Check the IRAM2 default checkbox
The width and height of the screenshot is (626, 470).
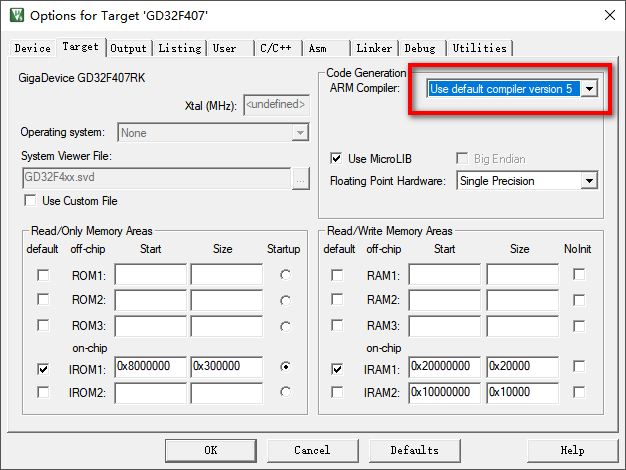(x=337, y=392)
